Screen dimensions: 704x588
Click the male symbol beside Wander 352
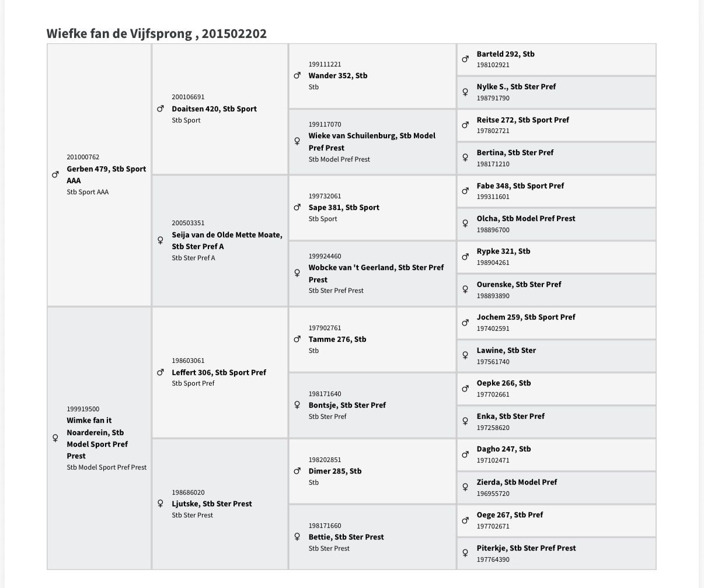click(297, 76)
